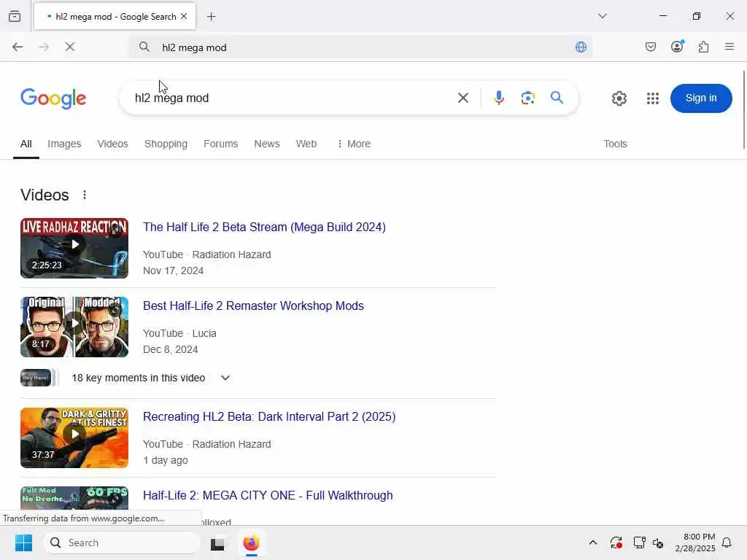Stop page loading with X button
The width and height of the screenshot is (747, 560).
tap(69, 47)
